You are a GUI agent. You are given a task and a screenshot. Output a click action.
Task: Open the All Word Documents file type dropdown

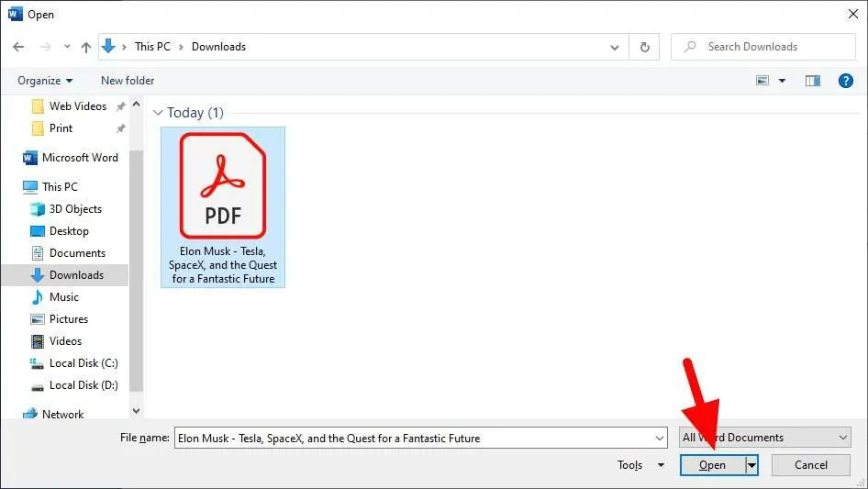pyautogui.click(x=765, y=438)
